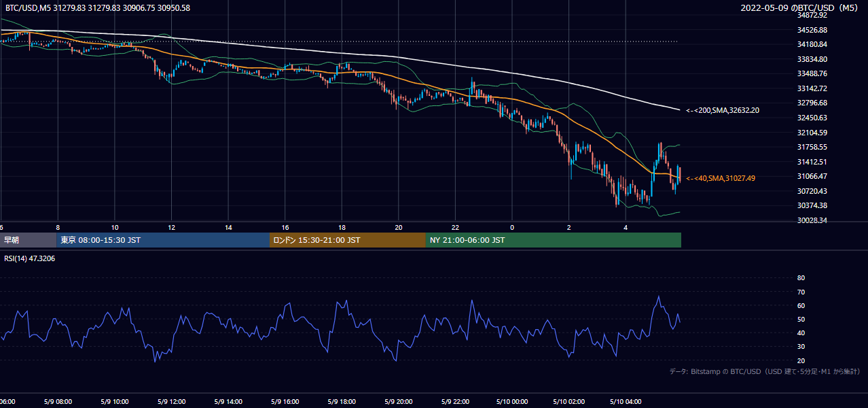The image size is (868, 408).
Task: Click the 5/10 00:00 time label
Action: point(512,402)
